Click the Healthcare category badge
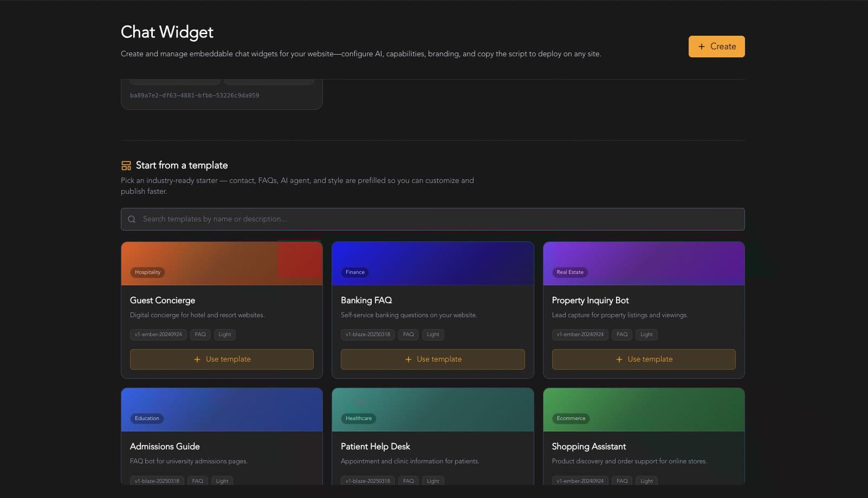This screenshot has height=498, width=868. [x=359, y=418]
